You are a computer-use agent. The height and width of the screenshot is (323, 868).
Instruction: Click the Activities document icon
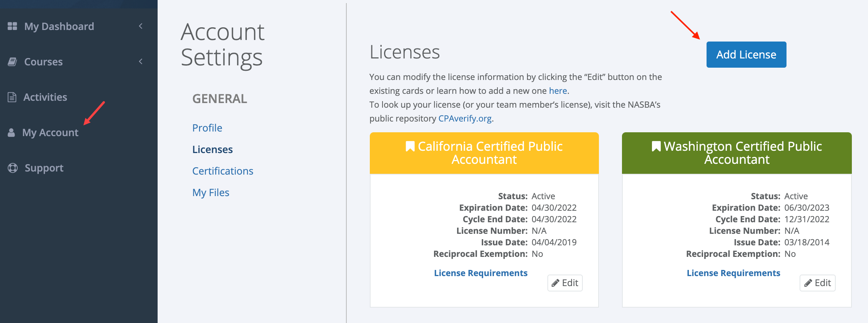(12, 97)
